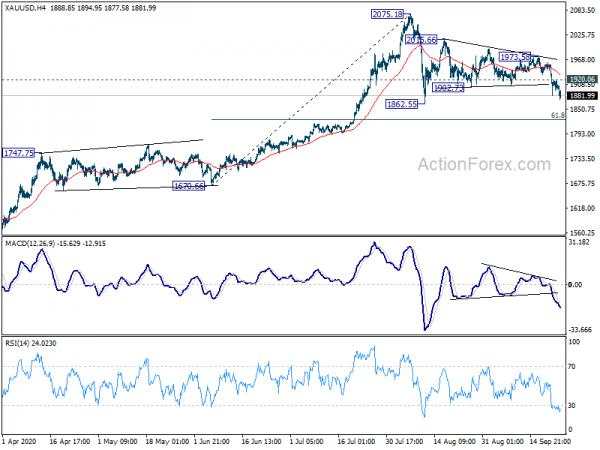Click the 14 Sep 21:00 date label
Screen dimensions: 600x450
point(549,441)
